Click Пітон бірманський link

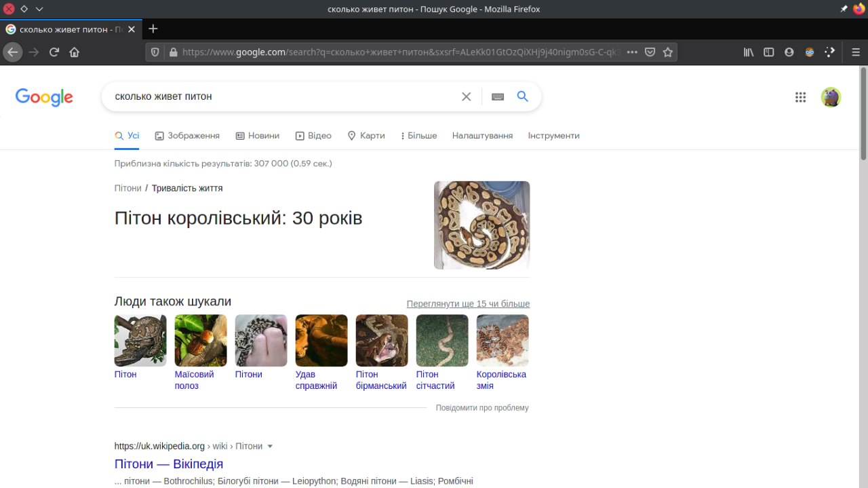pyautogui.click(x=381, y=380)
